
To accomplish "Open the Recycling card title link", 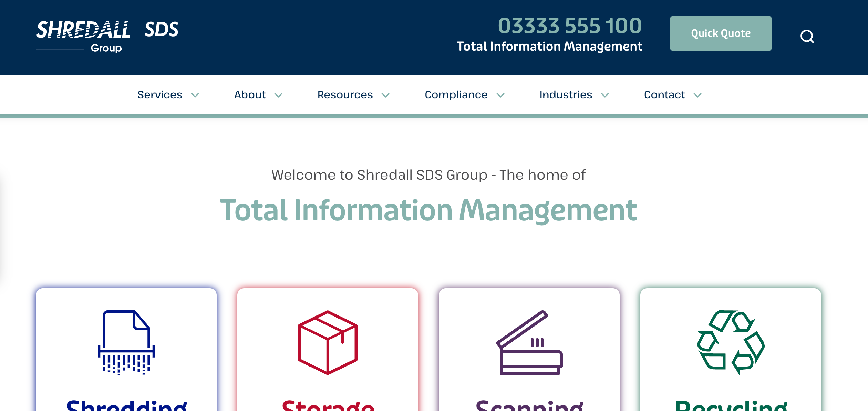I will [x=731, y=405].
